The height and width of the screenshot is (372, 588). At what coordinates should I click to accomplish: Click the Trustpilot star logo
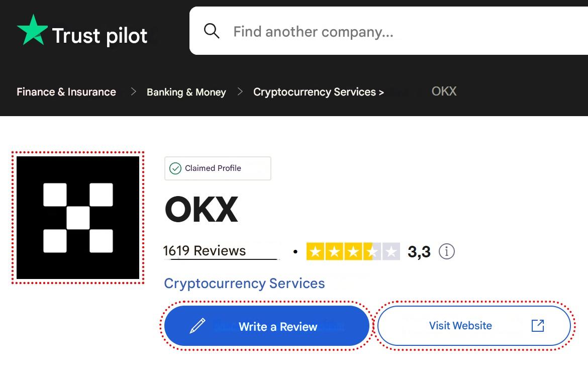(x=32, y=30)
